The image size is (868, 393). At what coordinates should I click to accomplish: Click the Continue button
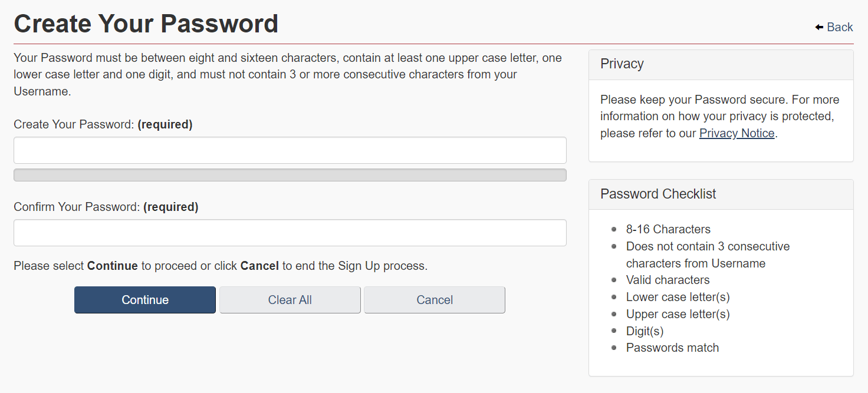pyautogui.click(x=145, y=300)
